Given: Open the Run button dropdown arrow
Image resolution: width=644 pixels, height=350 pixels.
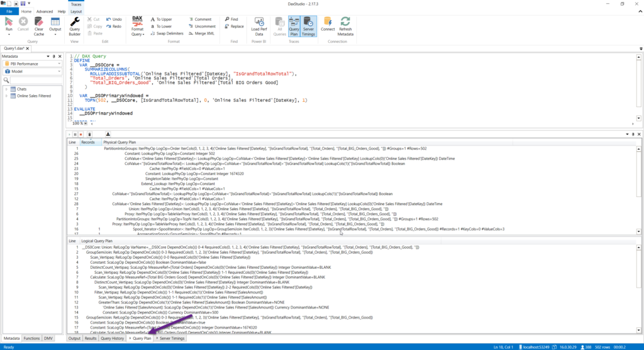Looking at the screenshot, I should (9, 34).
